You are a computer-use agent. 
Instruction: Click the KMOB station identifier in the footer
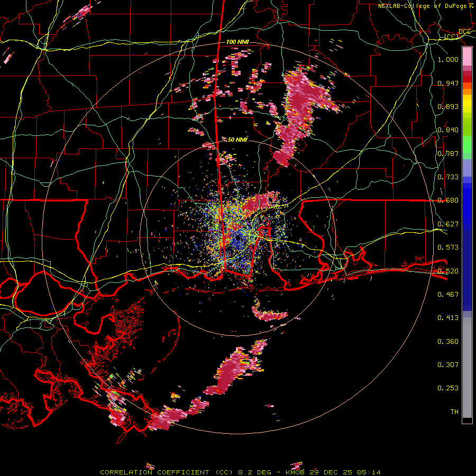pos(296,472)
